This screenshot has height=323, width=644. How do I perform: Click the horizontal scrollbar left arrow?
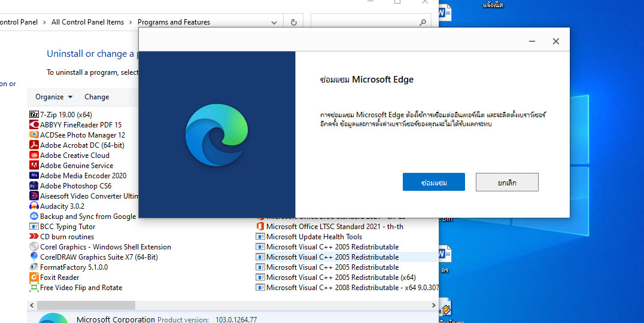(32, 305)
